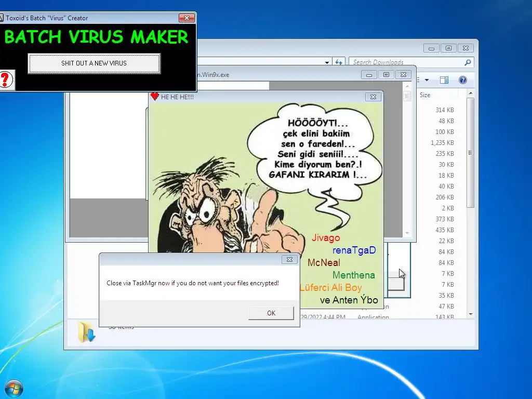Image resolution: width=532 pixels, height=399 pixels.
Task: Click the red question mark help icon
Action: click(6, 79)
